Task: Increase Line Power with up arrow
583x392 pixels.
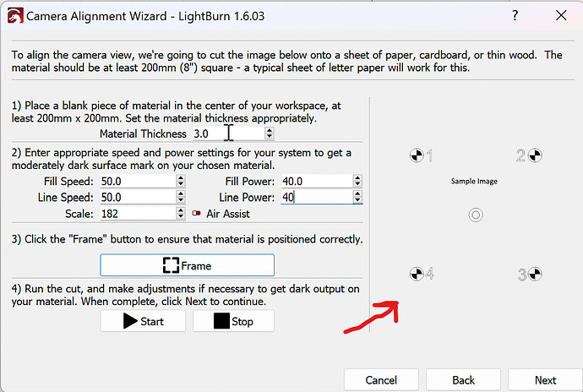Action: coord(357,193)
